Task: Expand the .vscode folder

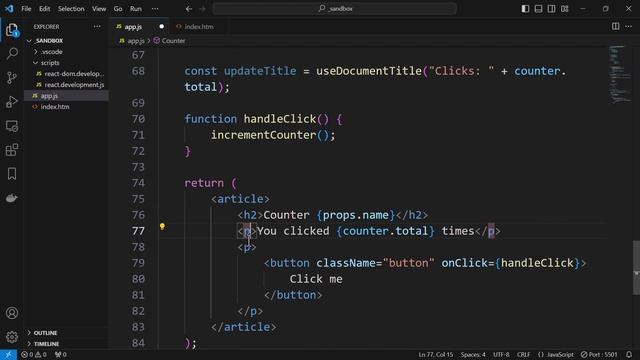Action: tap(66, 52)
